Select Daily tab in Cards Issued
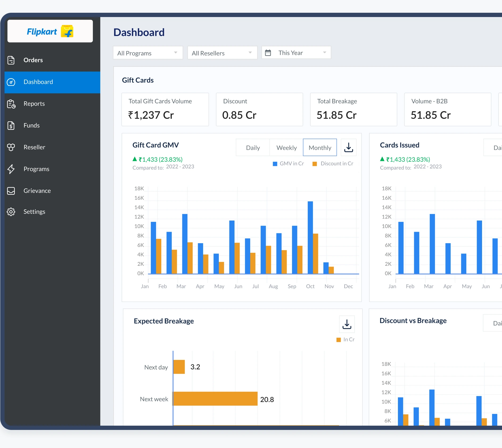 493,148
